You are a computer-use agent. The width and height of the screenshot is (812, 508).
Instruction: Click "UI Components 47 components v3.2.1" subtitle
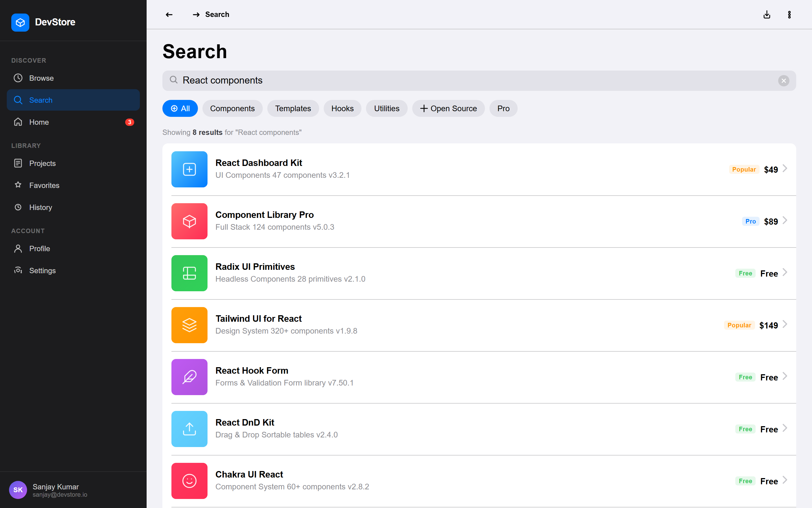pos(282,175)
